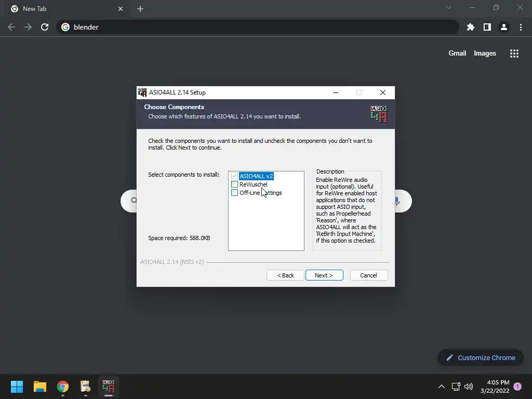Close the New Tab tab

point(121,9)
